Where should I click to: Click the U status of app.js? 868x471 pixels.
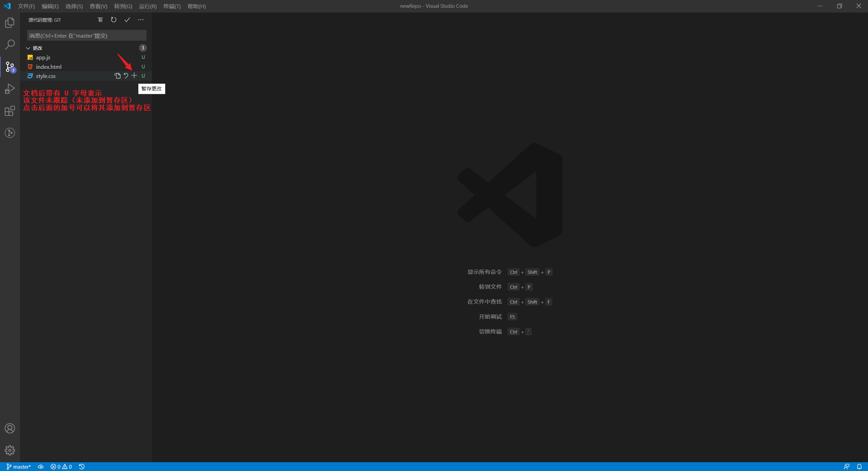click(x=143, y=57)
